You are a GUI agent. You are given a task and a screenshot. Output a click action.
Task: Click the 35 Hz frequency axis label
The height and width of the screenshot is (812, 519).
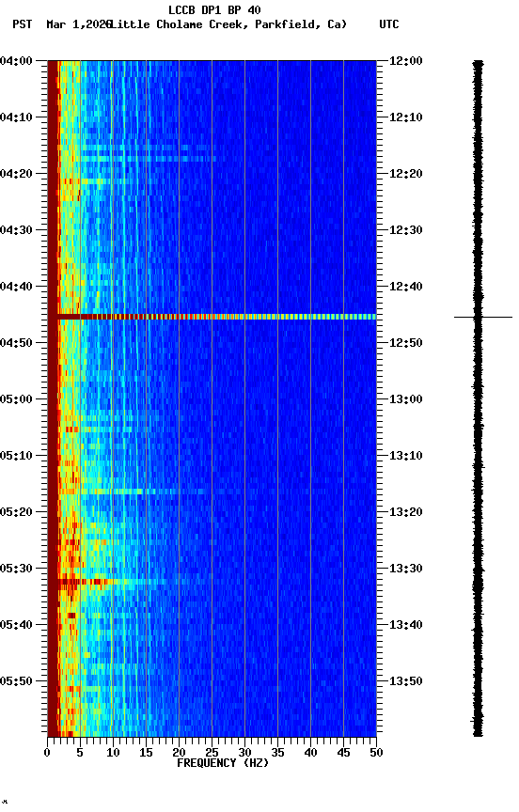click(x=277, y=753)
